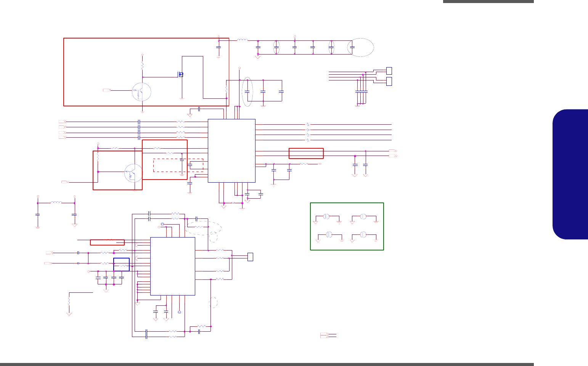Click the input port arrow below the lower-left red box

point(65,182)
